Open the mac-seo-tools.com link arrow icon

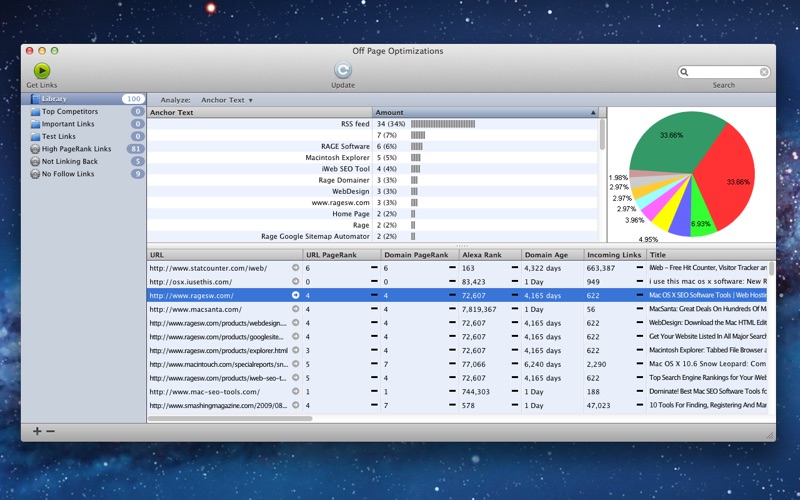[295, 391]
